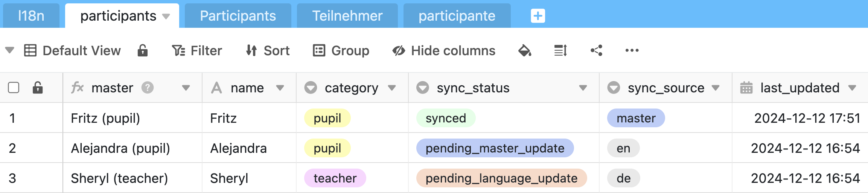Toggle the select all rows checkbox
Viewport: 868px width, 193px height.
14,87
